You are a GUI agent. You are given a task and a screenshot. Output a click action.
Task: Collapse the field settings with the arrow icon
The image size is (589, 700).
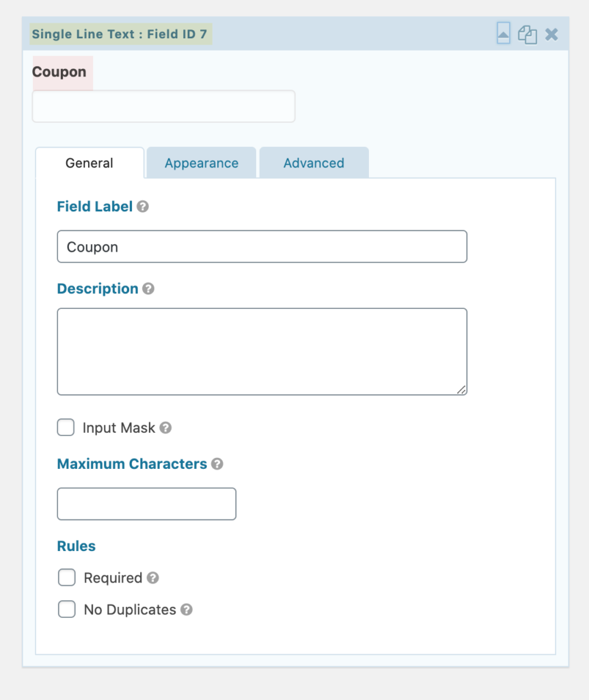[x=504, y=33]
